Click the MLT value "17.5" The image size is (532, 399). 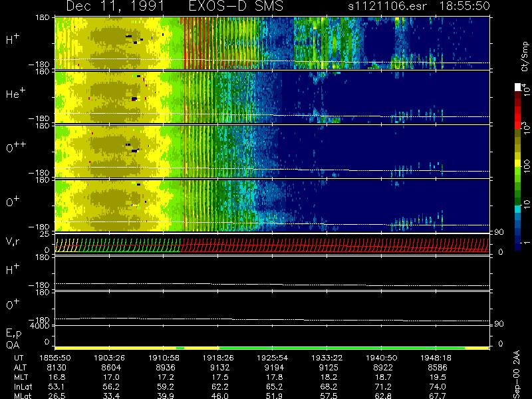(x=220, y=377)
